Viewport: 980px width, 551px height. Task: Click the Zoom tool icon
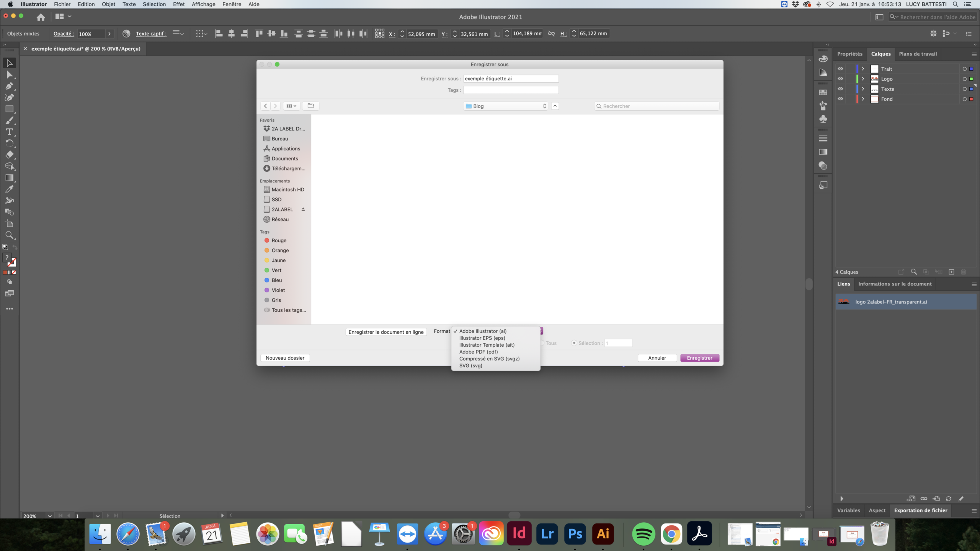pos(10,235)
